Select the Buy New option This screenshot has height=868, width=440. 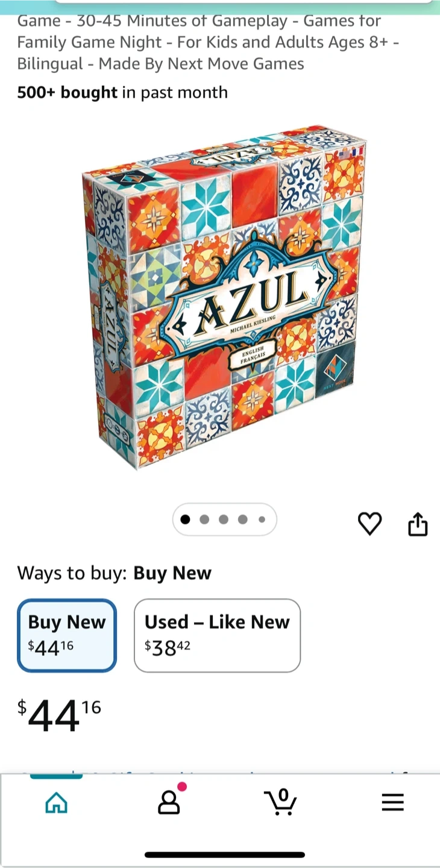67,635
